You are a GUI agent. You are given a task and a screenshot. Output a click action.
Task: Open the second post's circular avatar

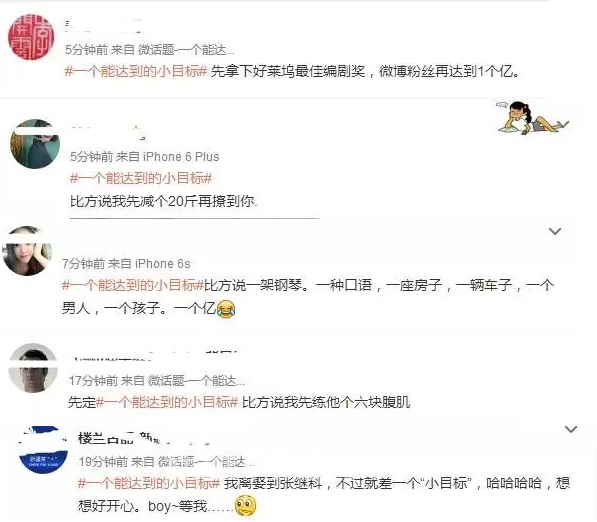(x=35, y=144)
